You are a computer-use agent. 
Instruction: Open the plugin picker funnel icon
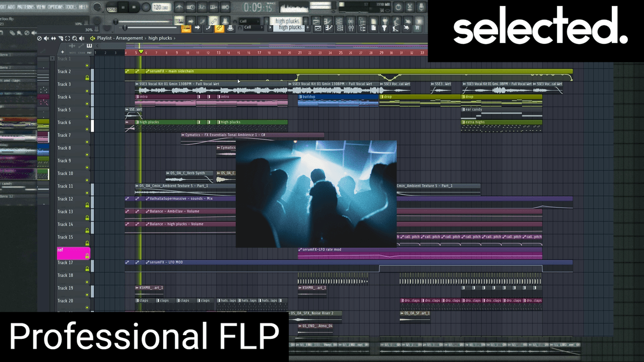[x=385, y=26]
